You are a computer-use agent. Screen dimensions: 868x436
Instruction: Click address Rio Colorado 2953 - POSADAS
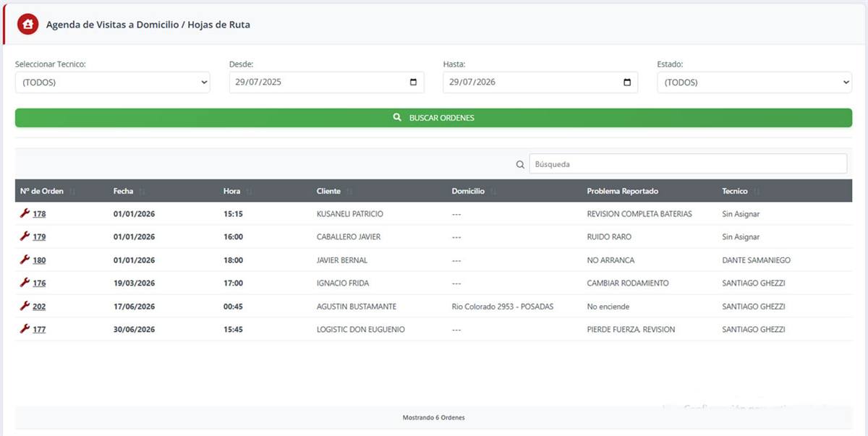point(502,307)
